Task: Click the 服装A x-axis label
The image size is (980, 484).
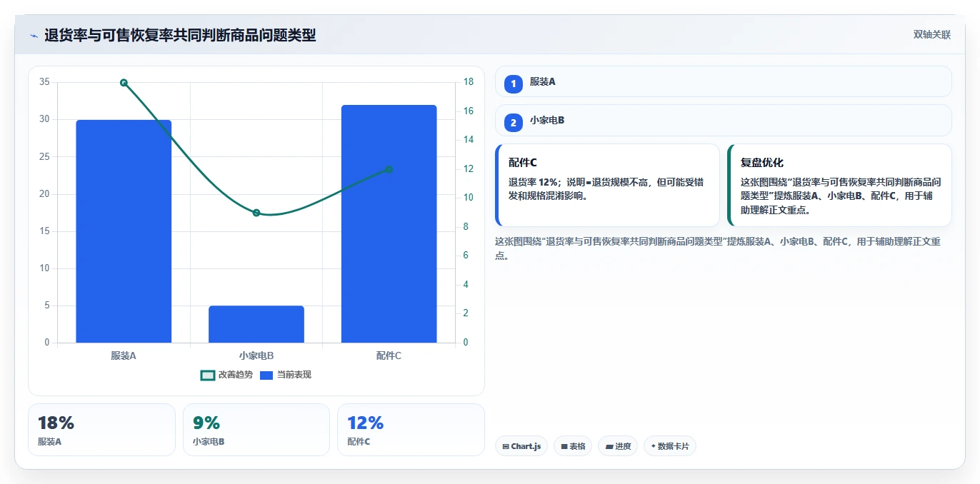Action: (x=124, y=355)
